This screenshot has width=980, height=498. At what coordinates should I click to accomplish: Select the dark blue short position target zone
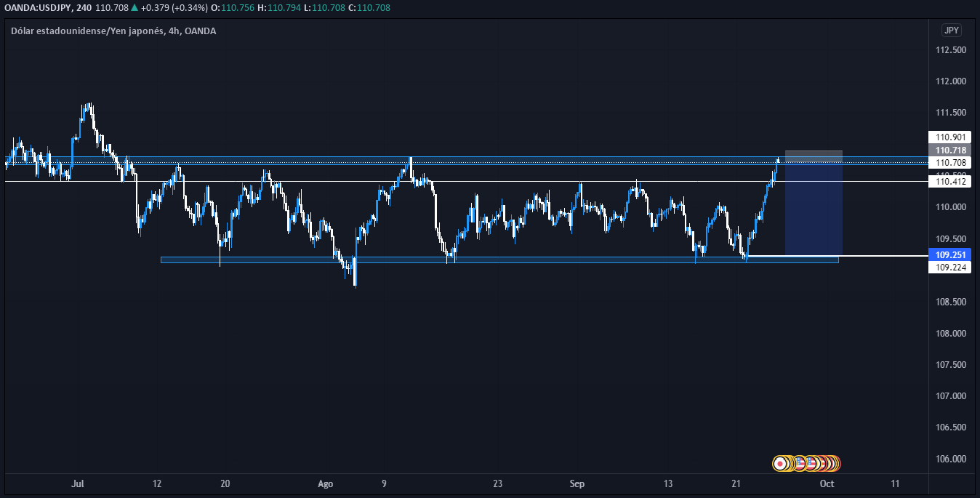pyautogui.click(x=813, y=211)
